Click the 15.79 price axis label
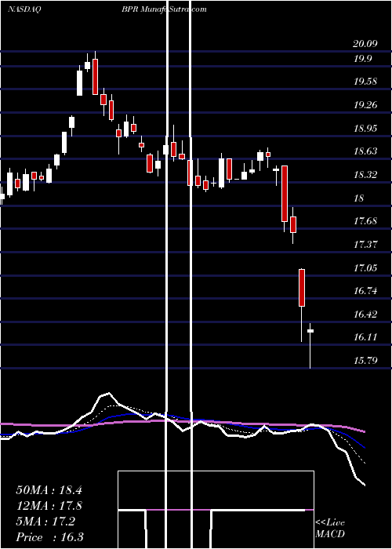This screenshot has width=392, height=549. click(x=365, y=360)
